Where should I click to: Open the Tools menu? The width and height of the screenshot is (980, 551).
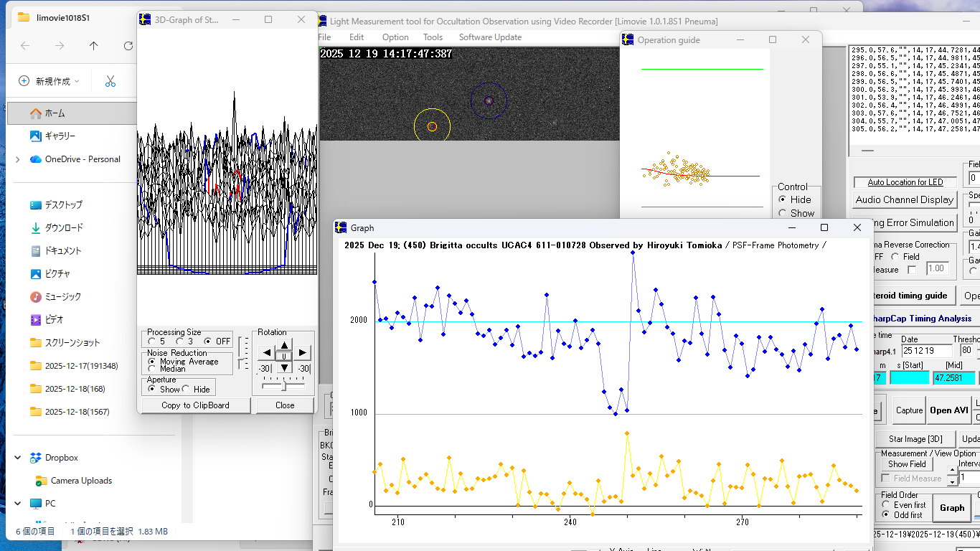(433, 37)
